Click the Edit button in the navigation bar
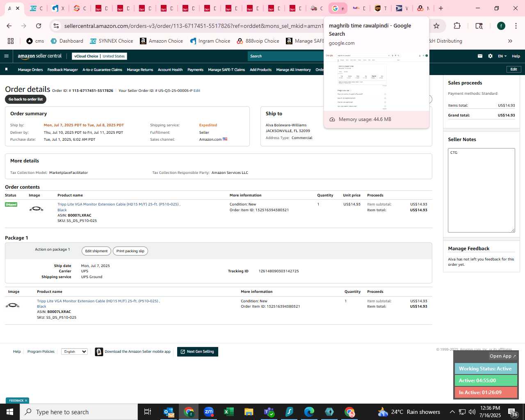 [514, 69]
